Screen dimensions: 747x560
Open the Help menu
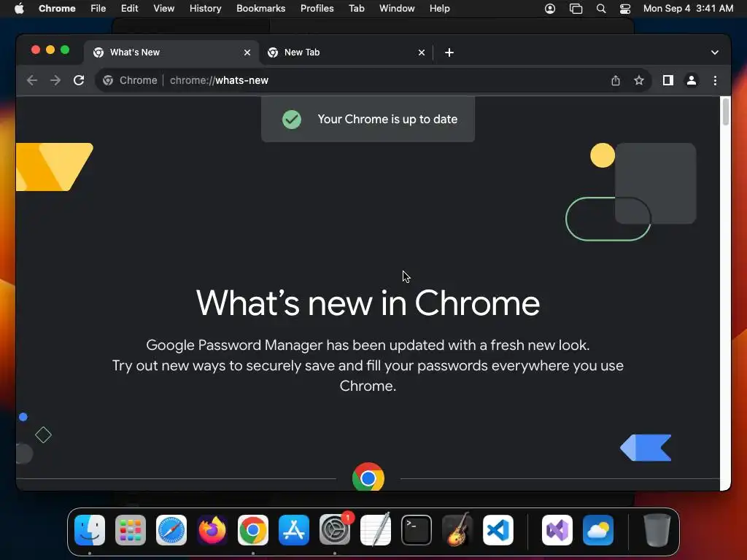[x=440, y=9]
